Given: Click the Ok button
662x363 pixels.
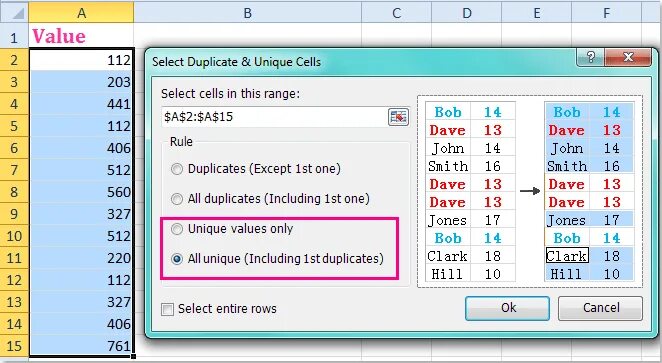Looking at the screenshot, I should point(507,308).
